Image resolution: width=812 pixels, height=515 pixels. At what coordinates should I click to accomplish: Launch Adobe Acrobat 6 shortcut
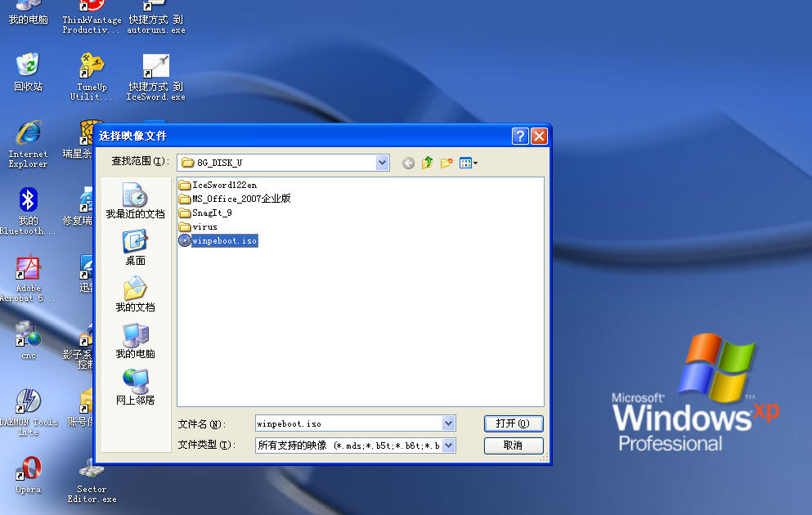[28, 278]
